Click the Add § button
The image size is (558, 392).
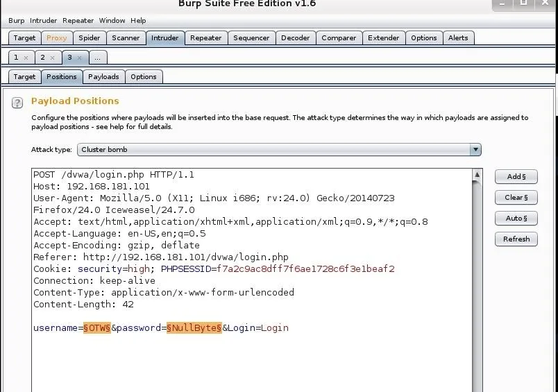tap(516, 176)
